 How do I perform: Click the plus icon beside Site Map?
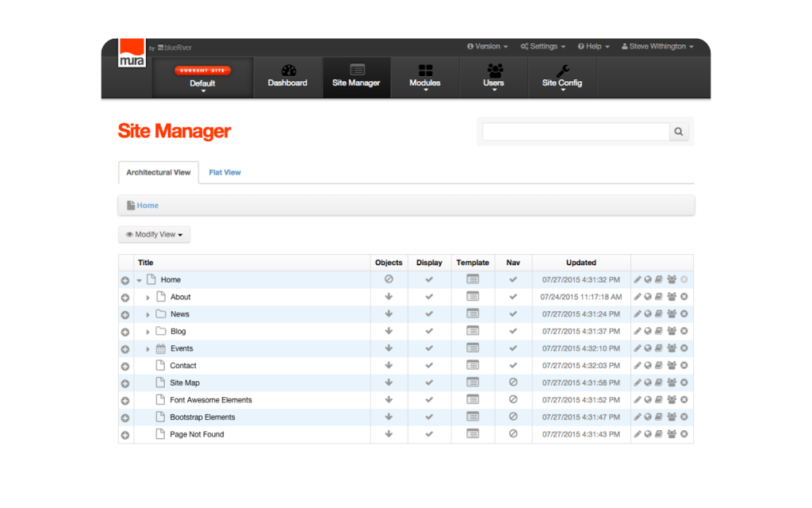(x=125, y=383)
